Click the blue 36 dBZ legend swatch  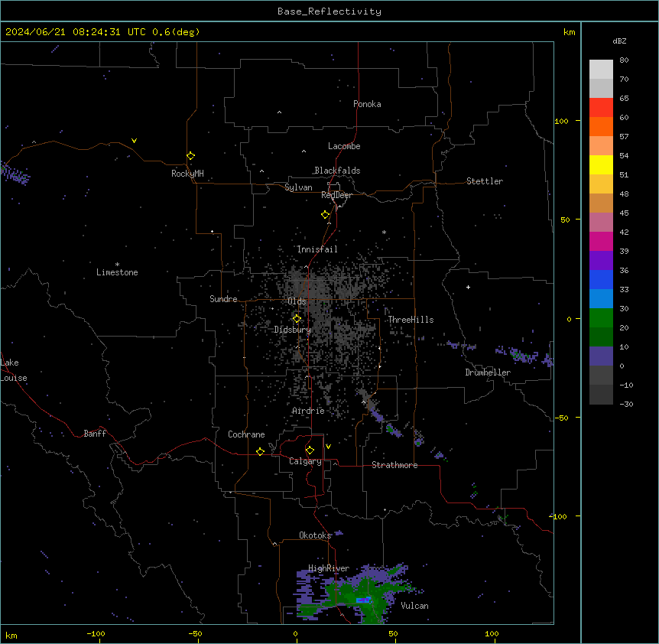click(601, 279)
